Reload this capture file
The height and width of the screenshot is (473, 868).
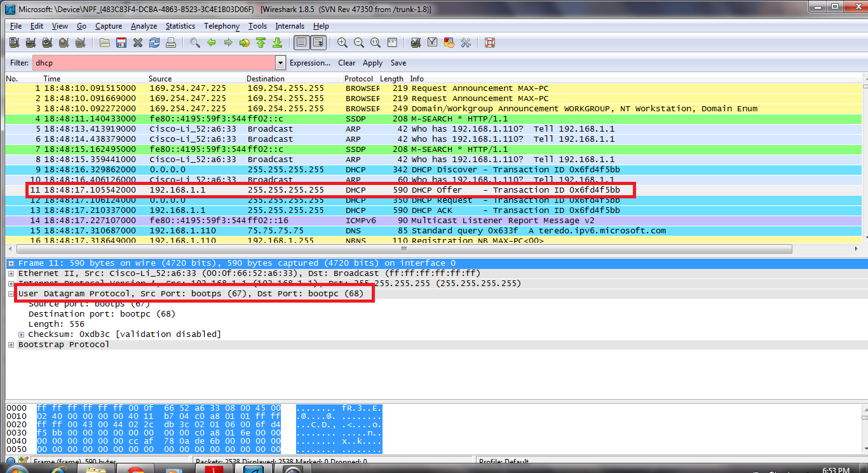[x=154, y=43]
